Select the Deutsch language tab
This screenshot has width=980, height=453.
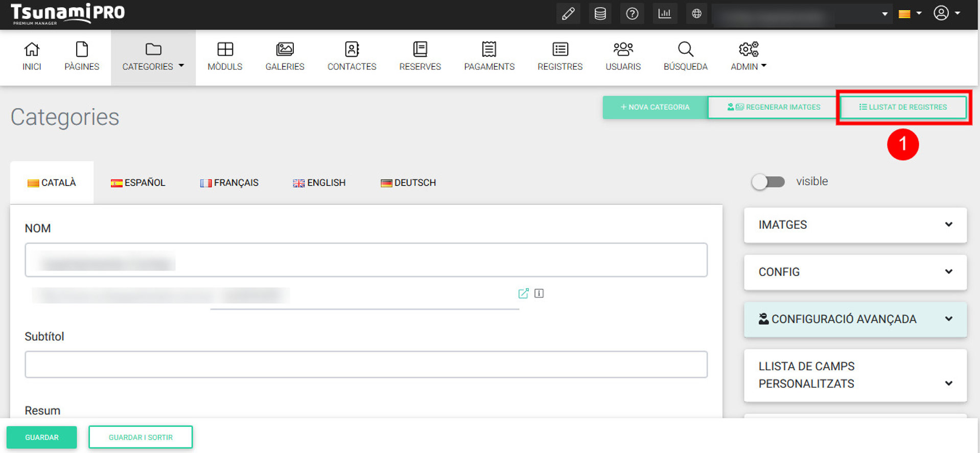pyautogui.click(x=408, y=183)
